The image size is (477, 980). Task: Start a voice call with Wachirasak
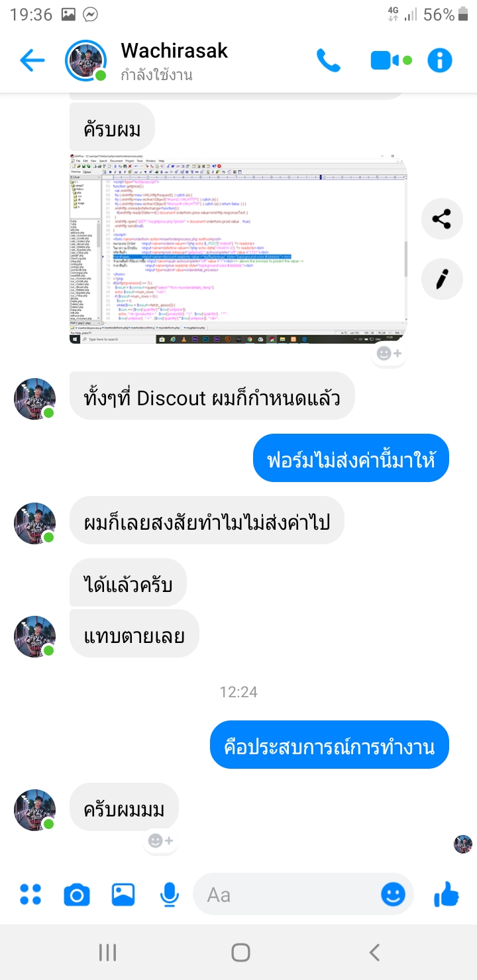[x=328, y=61]
